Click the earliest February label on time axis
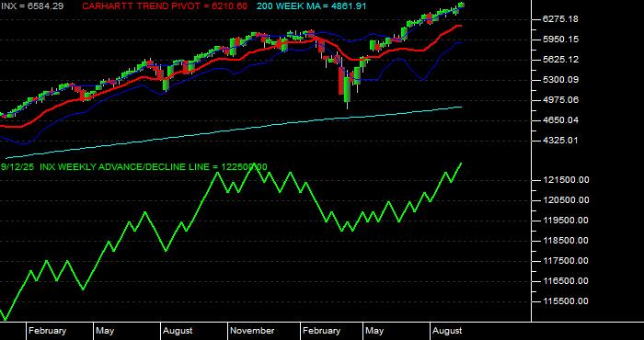 pos(47,331)
